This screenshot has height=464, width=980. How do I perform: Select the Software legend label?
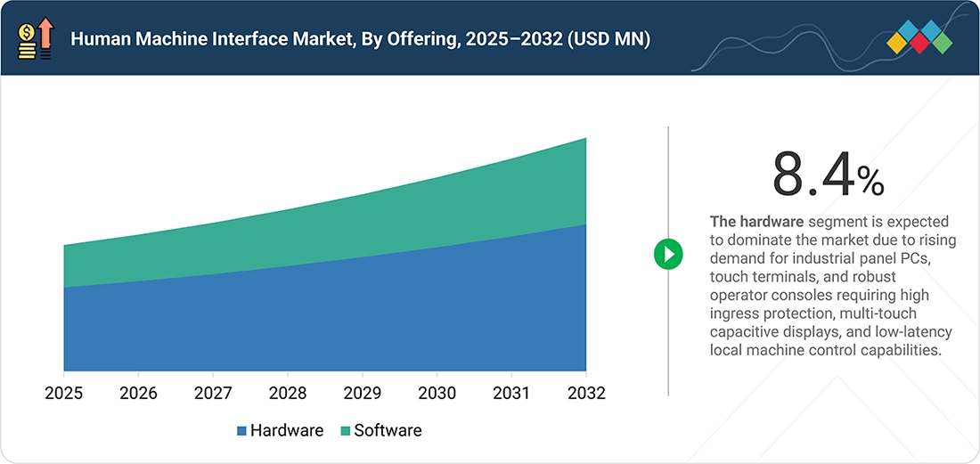pyautogui.click(x=388, y=430)
